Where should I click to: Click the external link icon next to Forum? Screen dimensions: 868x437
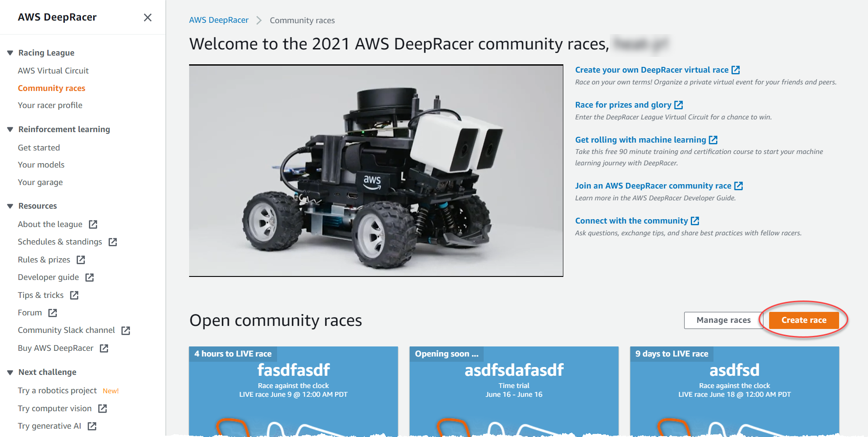(x=53, y=313)
